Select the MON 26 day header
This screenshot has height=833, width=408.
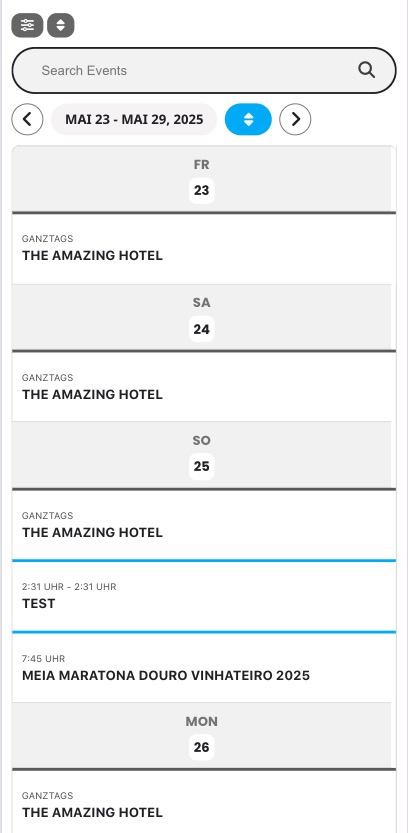[201, 735]
